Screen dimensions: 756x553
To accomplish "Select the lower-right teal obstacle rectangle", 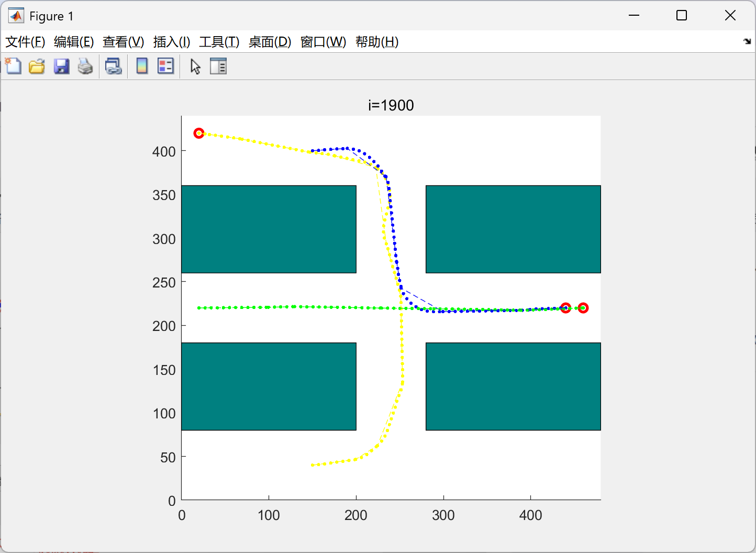I will [x=513, y=386].
